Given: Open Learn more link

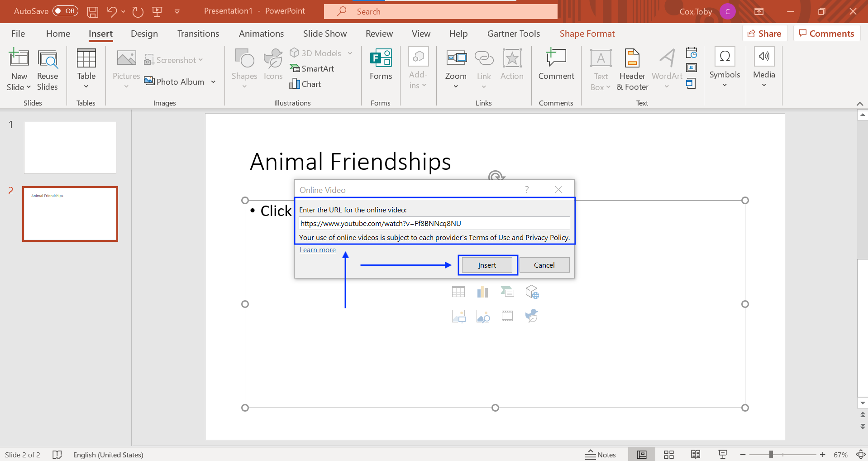Looking at the screenshot, I should (318, 250).
